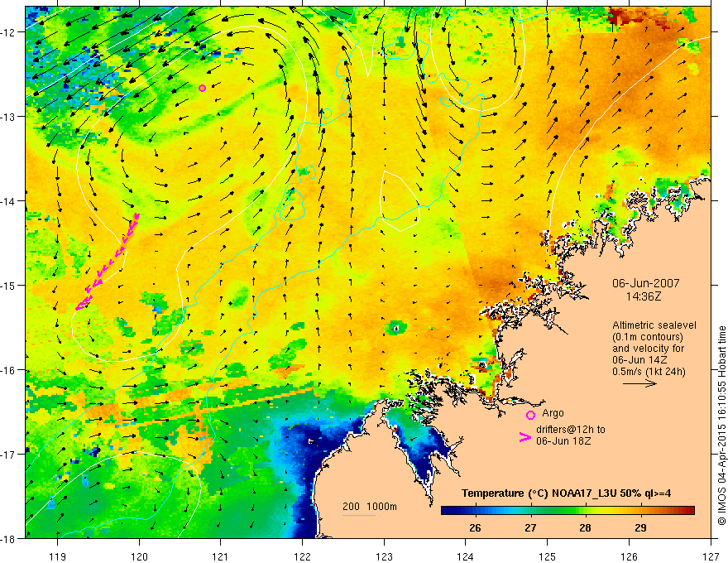Click longitude axis label '127'

click(x=711, y=556)
